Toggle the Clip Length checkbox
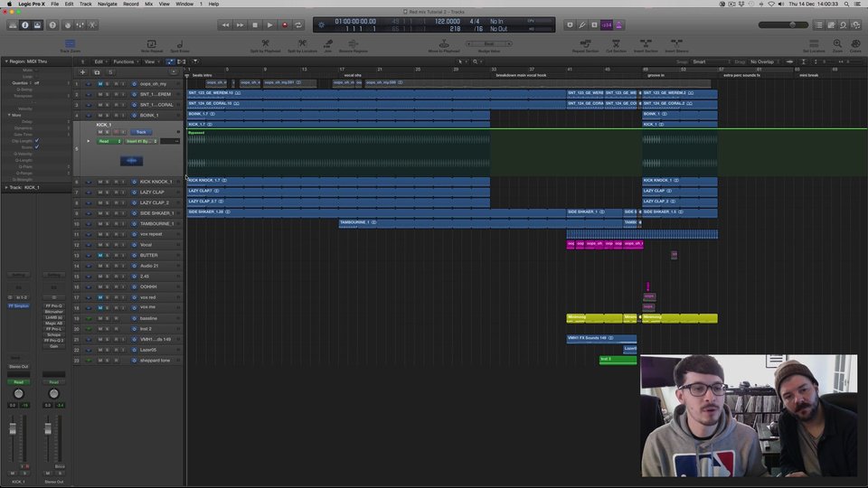 pos(37,141)
